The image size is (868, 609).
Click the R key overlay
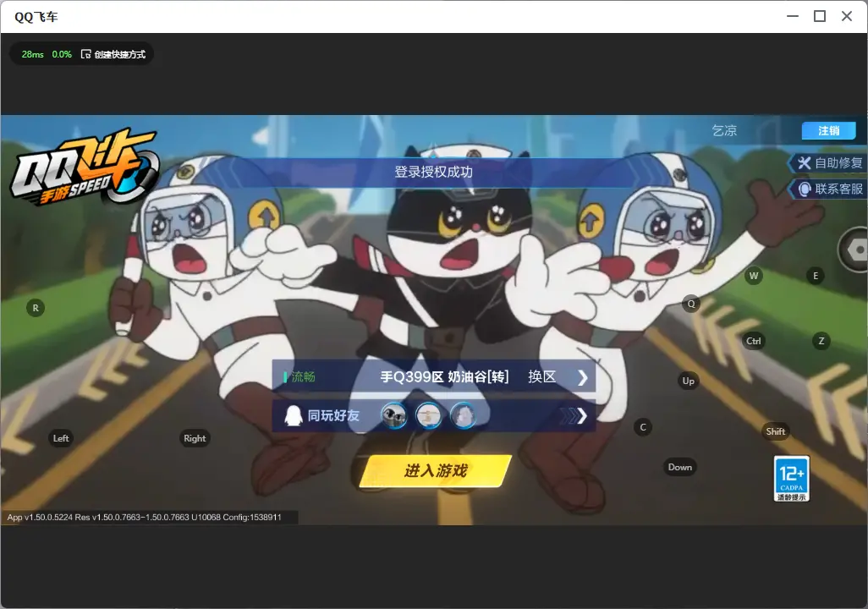(36, 308)
